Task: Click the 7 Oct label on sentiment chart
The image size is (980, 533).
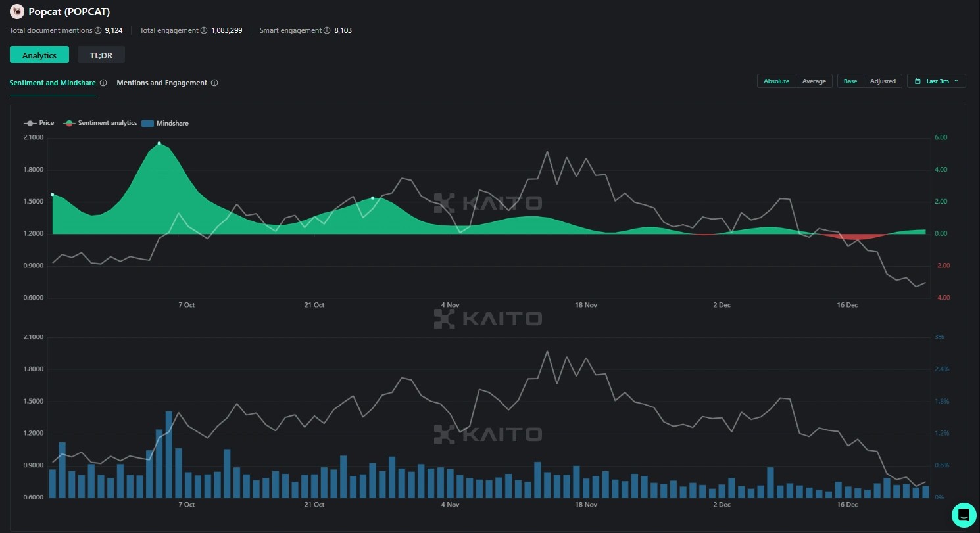Action: (x=187, y=305)
